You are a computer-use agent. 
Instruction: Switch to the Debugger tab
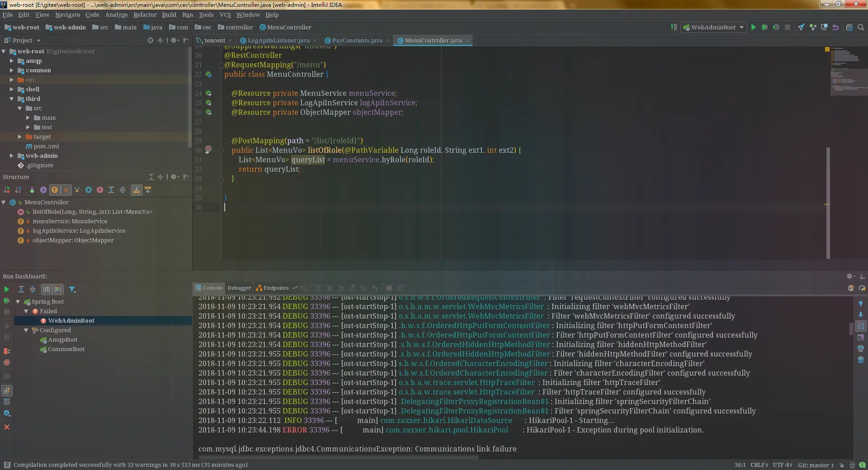[x=239, y=288]
